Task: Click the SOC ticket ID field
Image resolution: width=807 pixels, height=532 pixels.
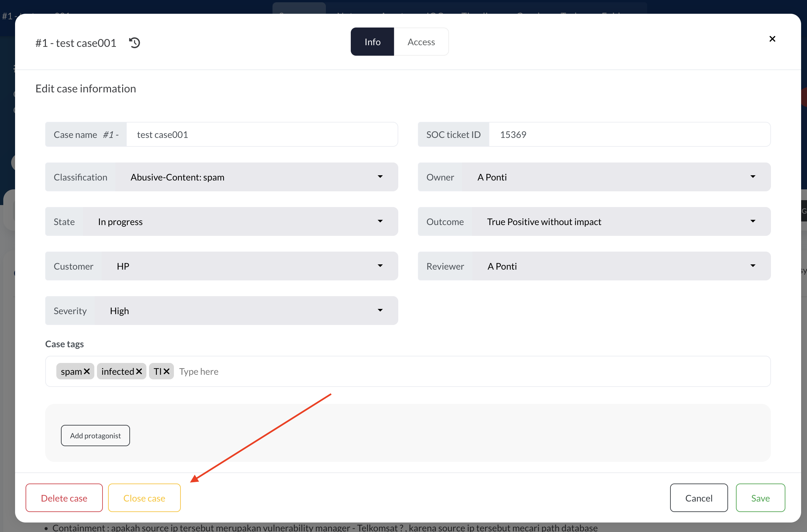Action: click(629, 134)
